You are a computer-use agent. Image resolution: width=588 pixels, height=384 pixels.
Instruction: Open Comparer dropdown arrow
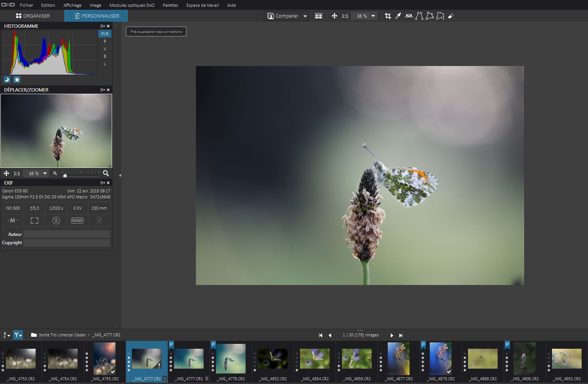[305, 16]
